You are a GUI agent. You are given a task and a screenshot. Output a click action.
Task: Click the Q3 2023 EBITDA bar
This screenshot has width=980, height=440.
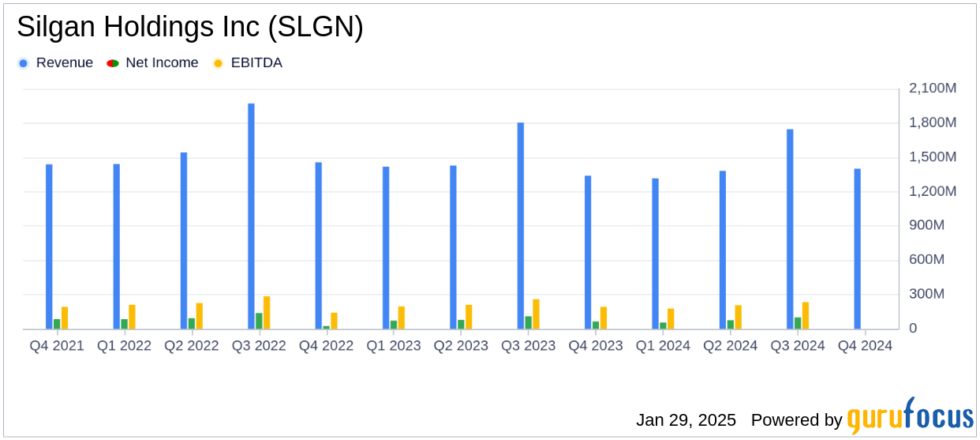(536, 314)
